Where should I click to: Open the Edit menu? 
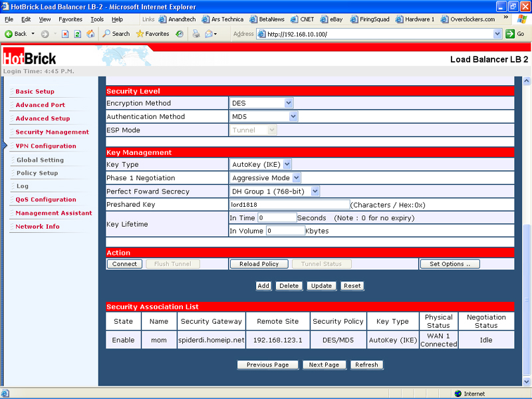26,19
